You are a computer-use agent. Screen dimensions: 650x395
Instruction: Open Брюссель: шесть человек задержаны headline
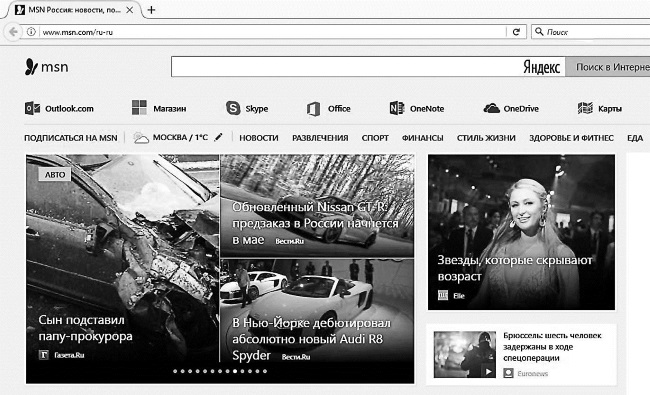[552, 347]
